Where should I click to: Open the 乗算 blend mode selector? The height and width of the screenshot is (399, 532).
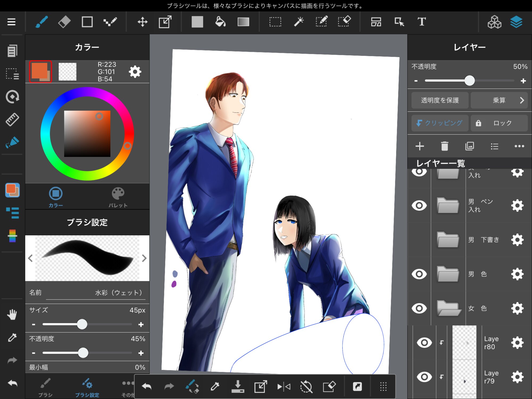point(499,100)
